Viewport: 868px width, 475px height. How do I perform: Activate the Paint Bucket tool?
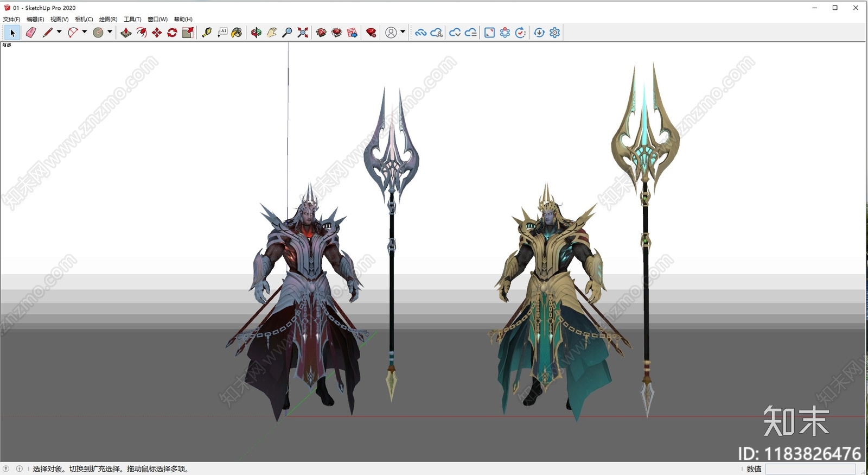pos(237,33)
